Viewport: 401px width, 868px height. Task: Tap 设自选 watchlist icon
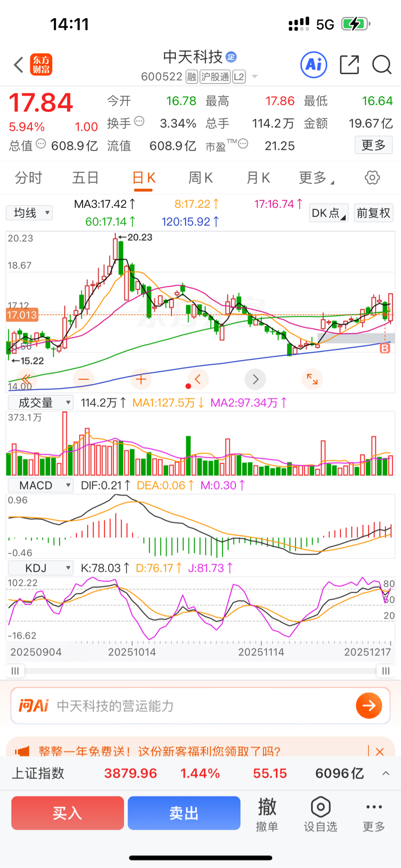[x=321, y=814]
